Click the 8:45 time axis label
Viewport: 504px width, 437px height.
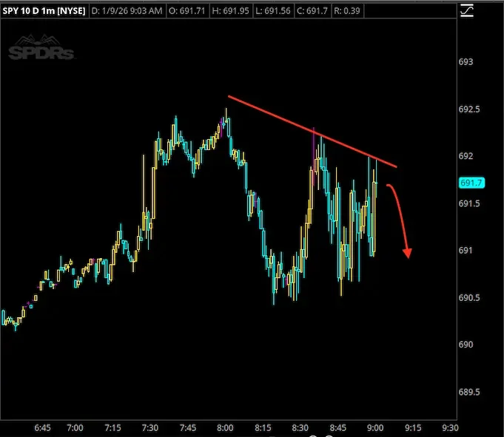[x=337, y=428]
